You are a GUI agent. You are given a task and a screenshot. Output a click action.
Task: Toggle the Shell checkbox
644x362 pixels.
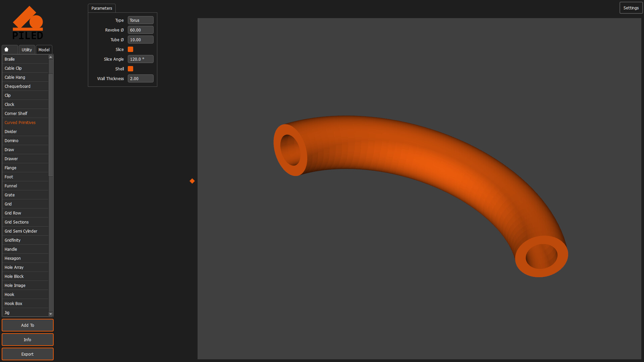[130, 69]
